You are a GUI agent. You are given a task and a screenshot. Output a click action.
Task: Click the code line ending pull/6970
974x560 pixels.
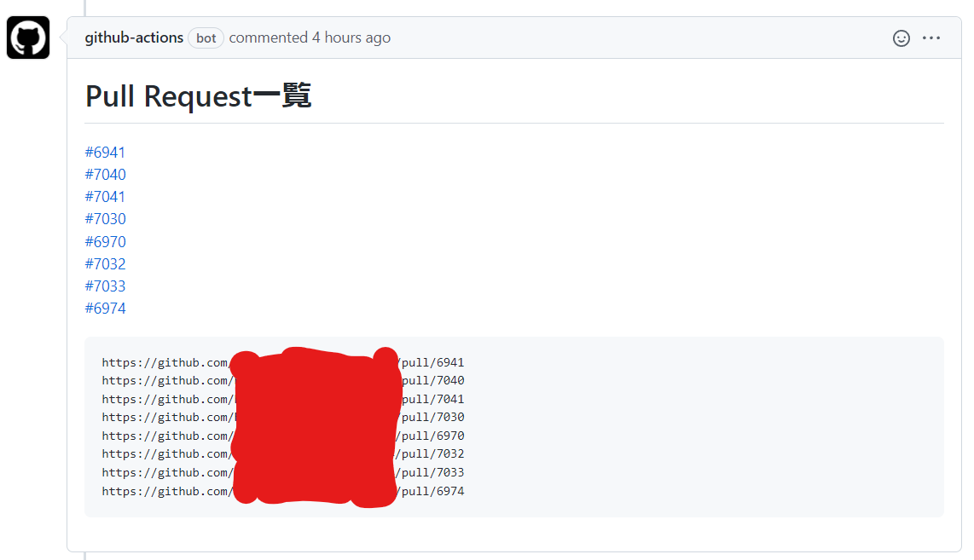point(283,436)
